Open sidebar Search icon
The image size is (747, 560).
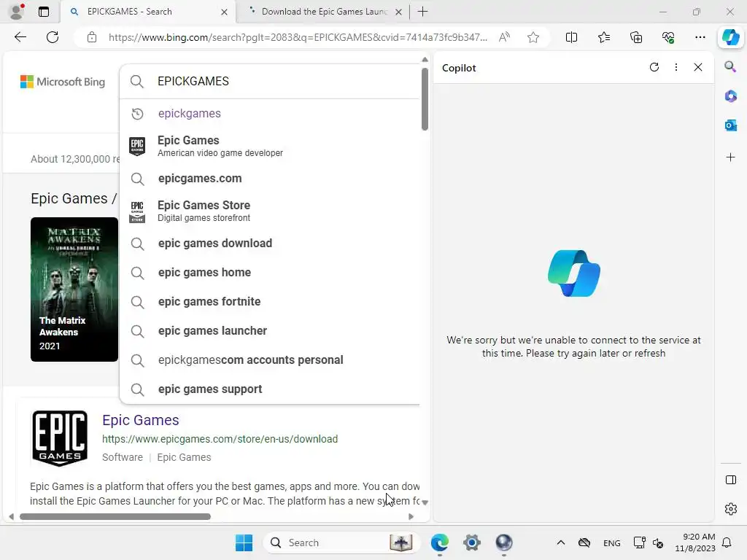click(730, 66)
